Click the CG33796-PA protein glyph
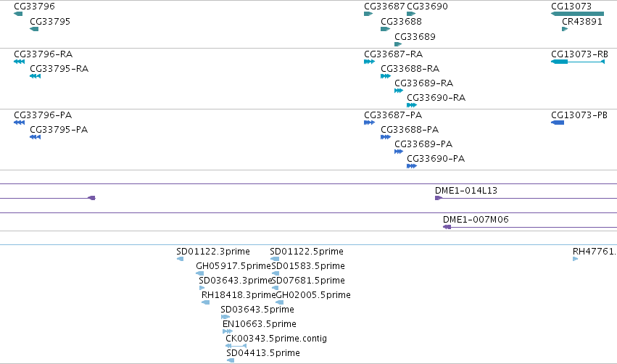Image resolution: width=617 pixels, height=364 pixels. tap(20, 123)
